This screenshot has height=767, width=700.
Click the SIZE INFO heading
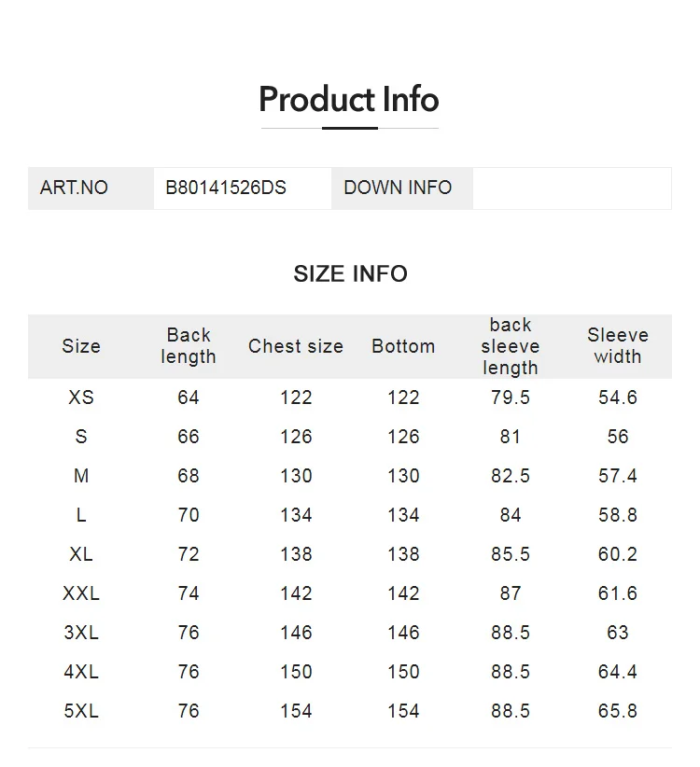tap(350, 273)
